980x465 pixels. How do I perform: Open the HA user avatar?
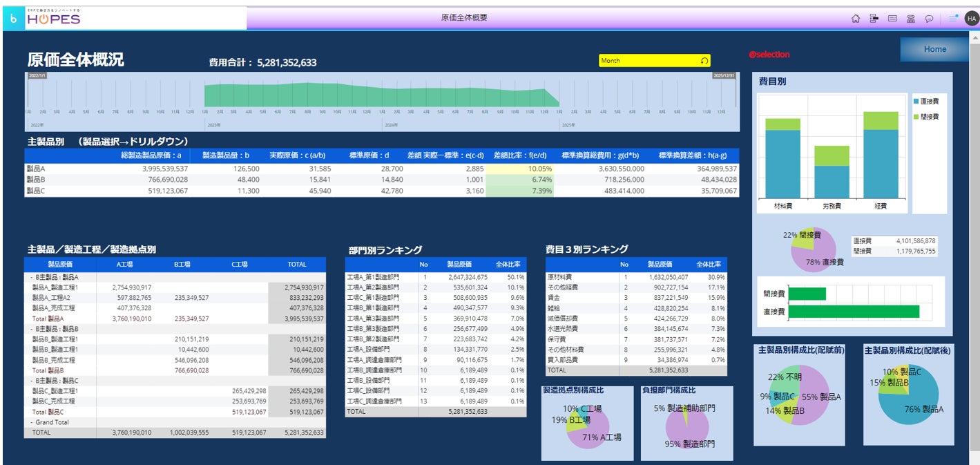(x=971, y=19)
